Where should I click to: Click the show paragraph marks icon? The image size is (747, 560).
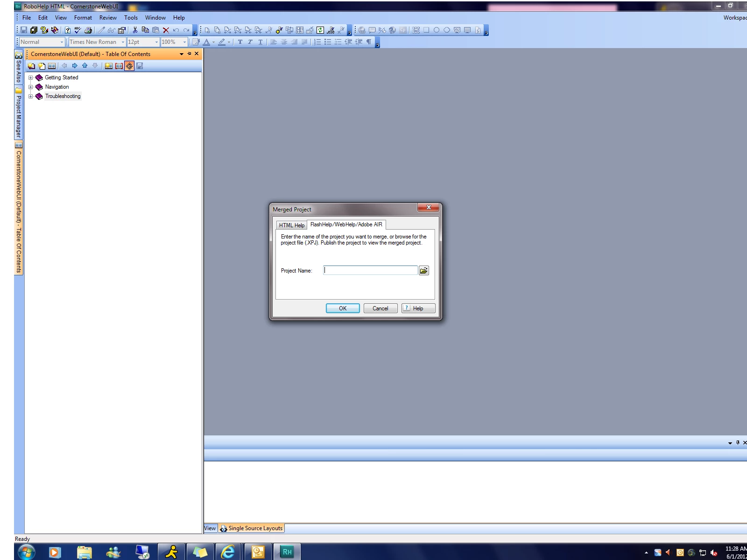tap(369, 42)
